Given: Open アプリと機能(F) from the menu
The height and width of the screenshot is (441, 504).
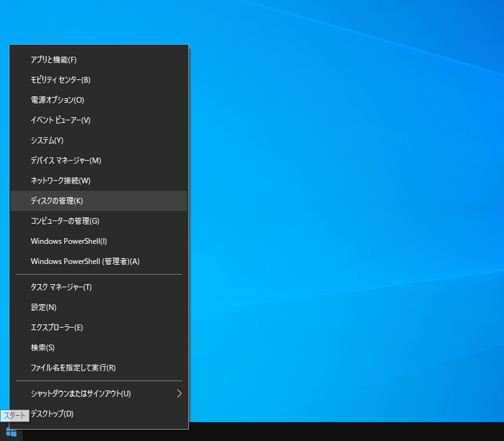Looking at the screenshot, I should tap(99, 60).
